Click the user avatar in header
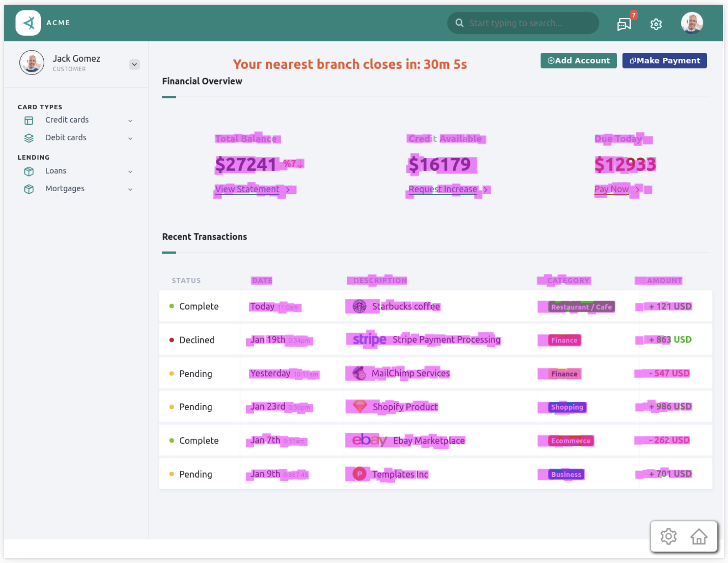 (x=691, y=23)
